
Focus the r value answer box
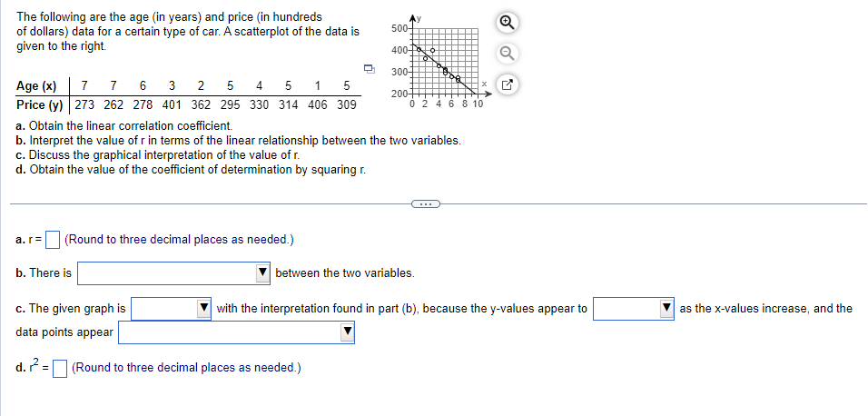tap(53, 240)
